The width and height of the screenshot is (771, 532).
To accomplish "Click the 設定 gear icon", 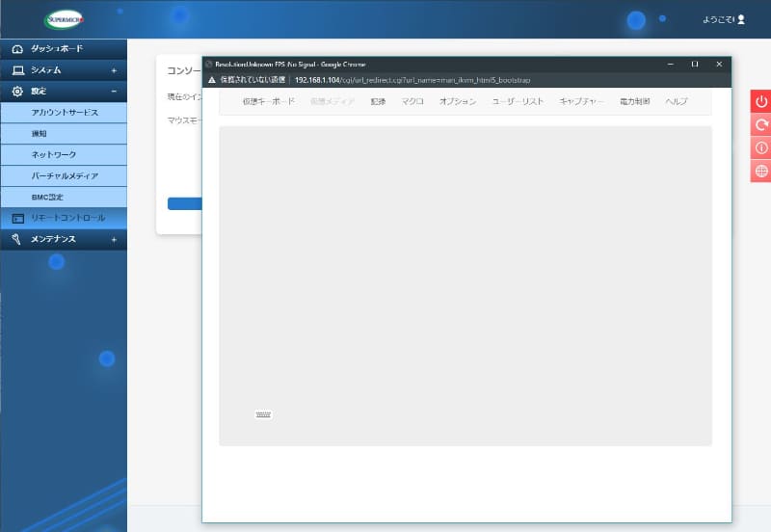I will point(17,92).
